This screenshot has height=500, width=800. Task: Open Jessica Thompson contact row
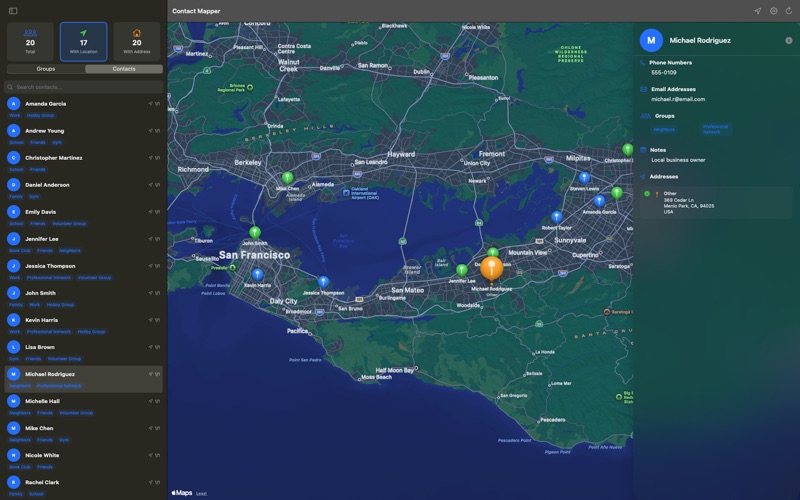84,271
